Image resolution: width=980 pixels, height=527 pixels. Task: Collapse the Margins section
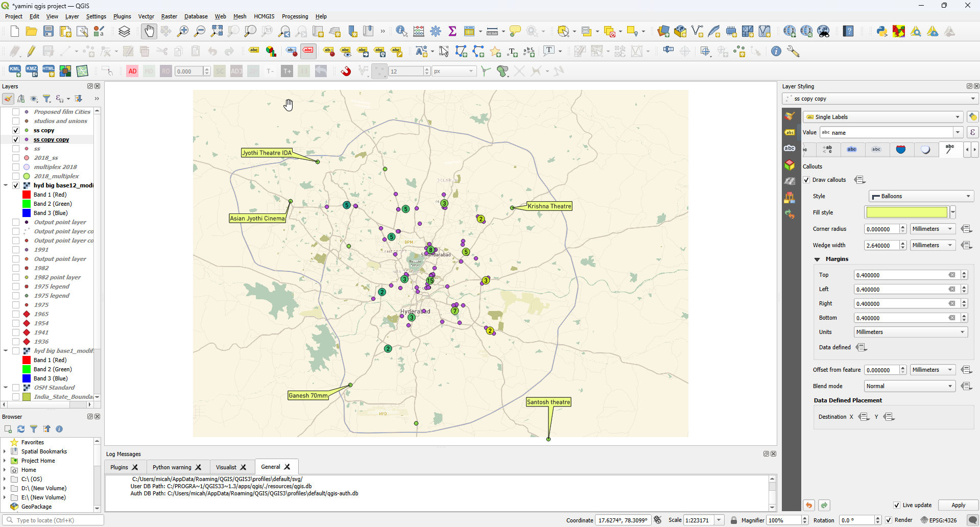click(x=817, y=259)
